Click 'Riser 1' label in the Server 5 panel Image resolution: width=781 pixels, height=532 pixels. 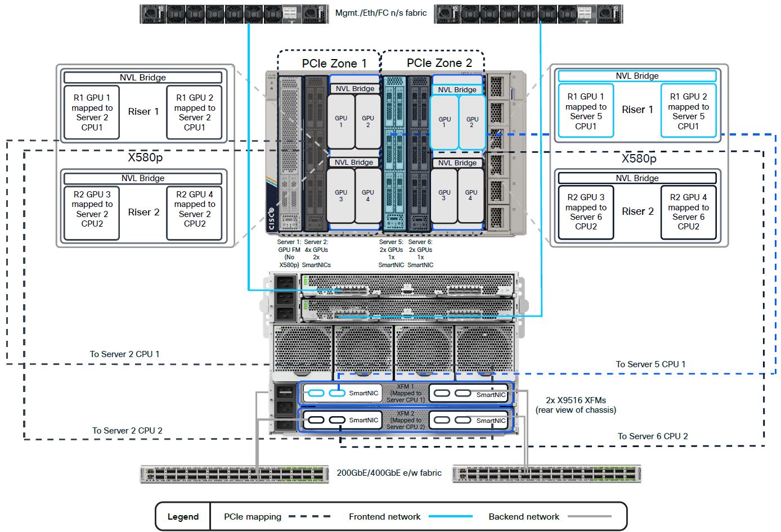point(638,110)
